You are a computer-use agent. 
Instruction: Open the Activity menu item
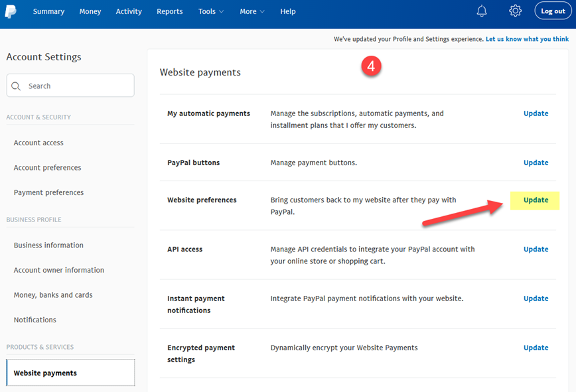[x=129, y=11]
